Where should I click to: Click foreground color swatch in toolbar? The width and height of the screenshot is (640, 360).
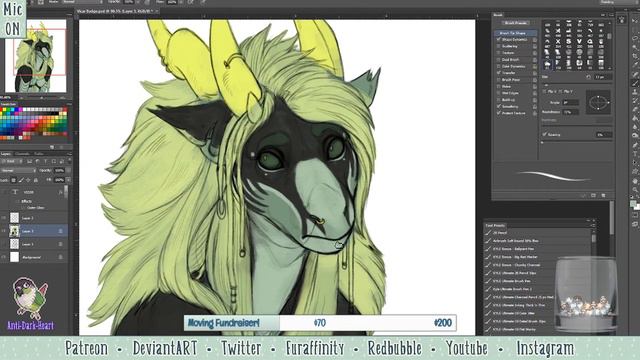click(x=633, y=203)
